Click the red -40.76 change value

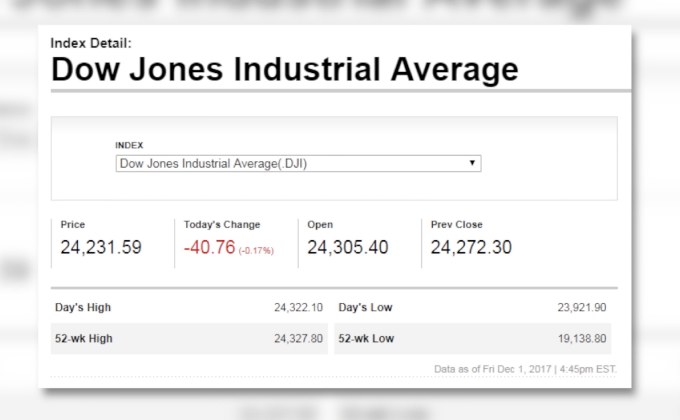coord(208,247)
